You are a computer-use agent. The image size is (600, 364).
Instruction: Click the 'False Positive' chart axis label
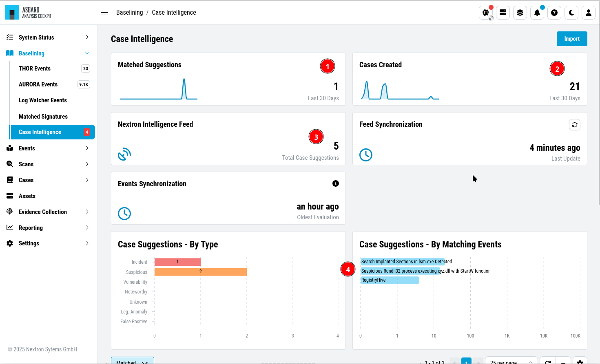[134, 322]
